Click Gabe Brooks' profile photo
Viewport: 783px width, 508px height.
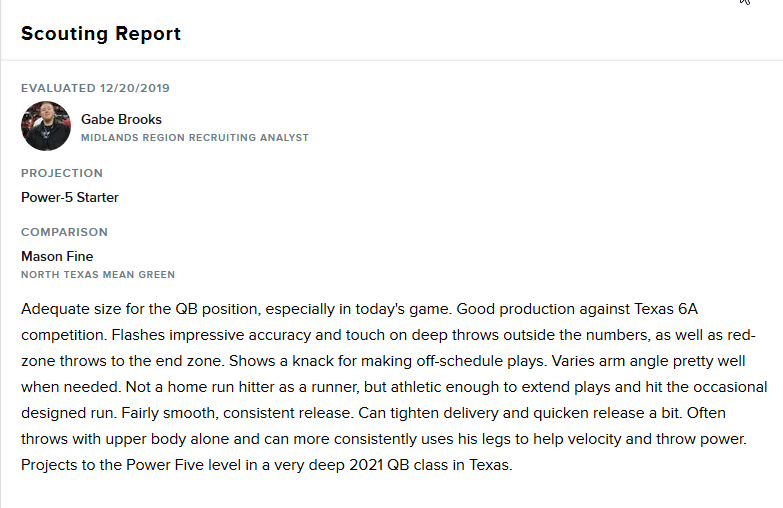click(46, 127)
